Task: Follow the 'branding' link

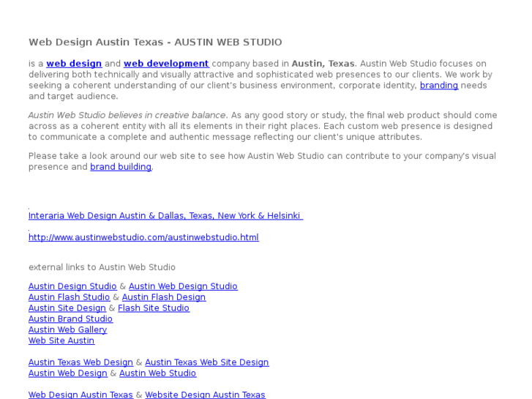Action: click(439, 85)
